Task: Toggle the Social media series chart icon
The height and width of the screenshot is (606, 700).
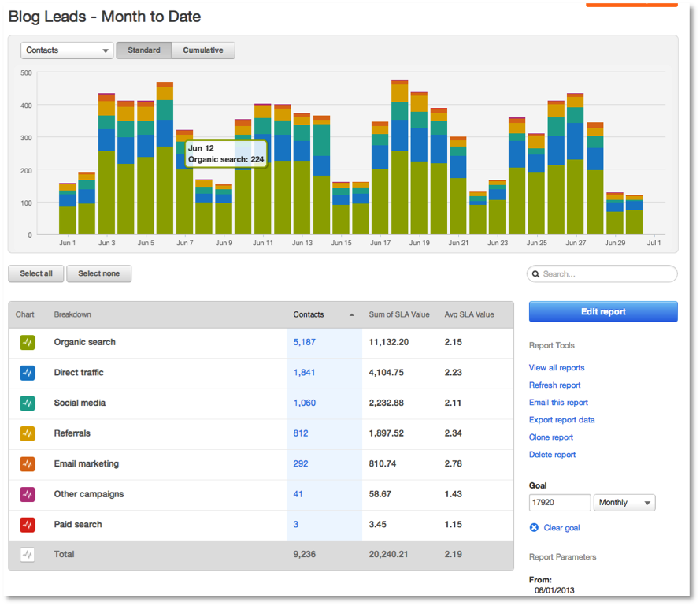Action: tap(26, 403)
